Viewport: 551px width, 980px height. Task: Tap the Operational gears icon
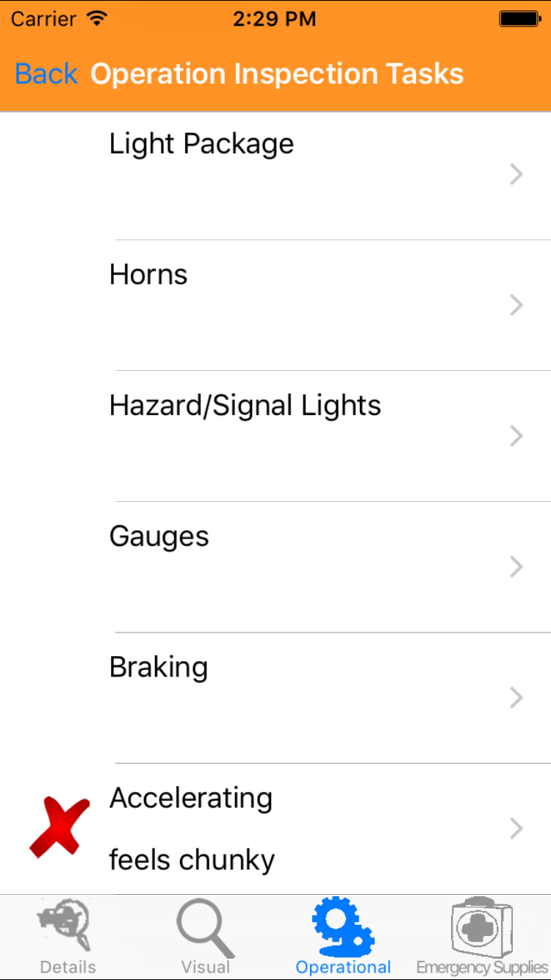click(343, 926)
